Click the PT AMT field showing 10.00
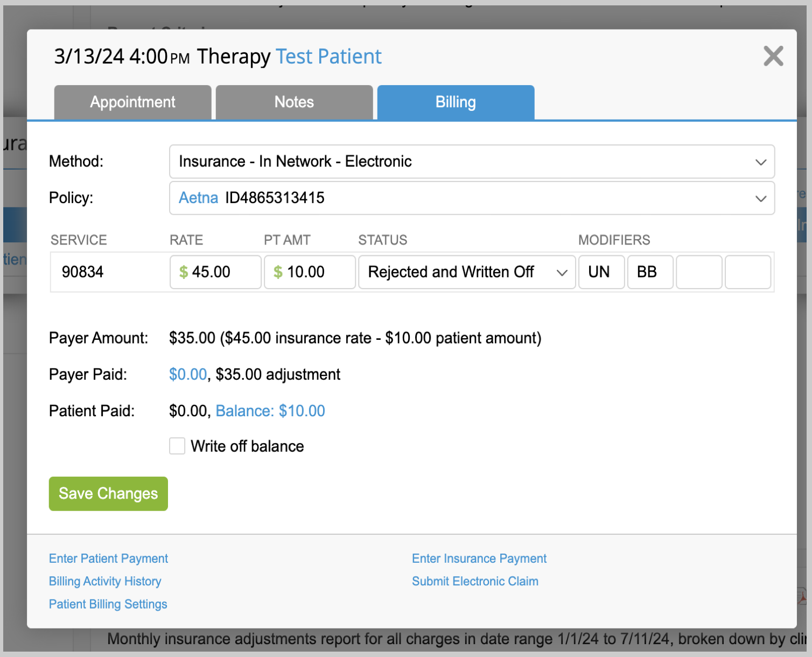The width and height of the screenshot is (812, 657). coord(310,272)
